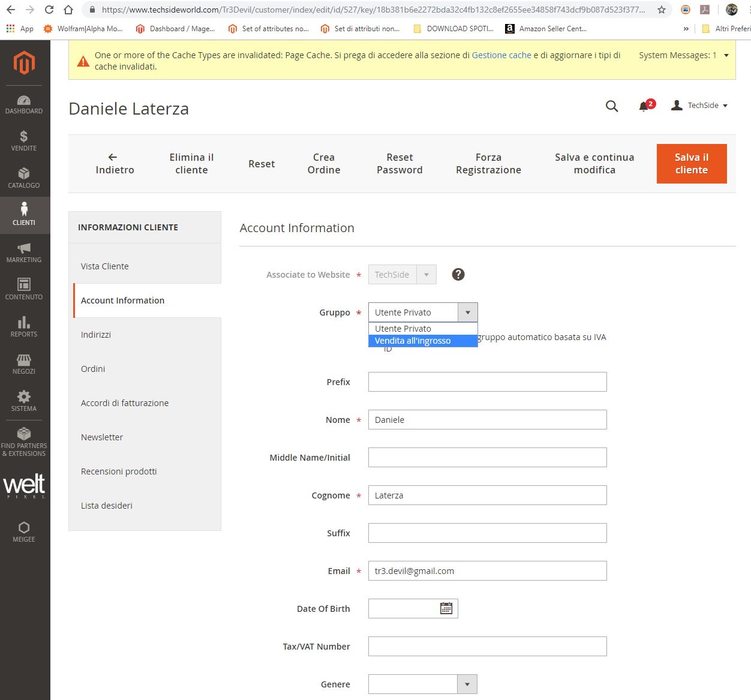Switch to the Indirizzi tab

[x=95, y=334]
